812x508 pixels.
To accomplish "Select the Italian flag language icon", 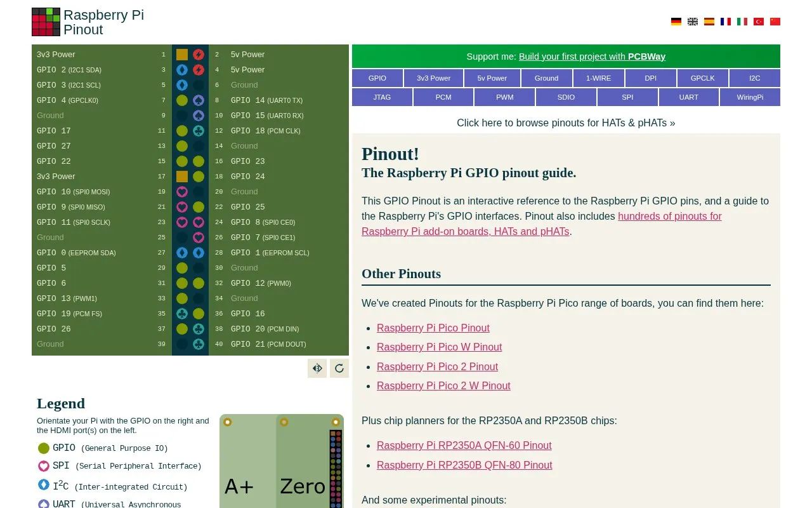I will pyautogui.click(x=742, y=22).
